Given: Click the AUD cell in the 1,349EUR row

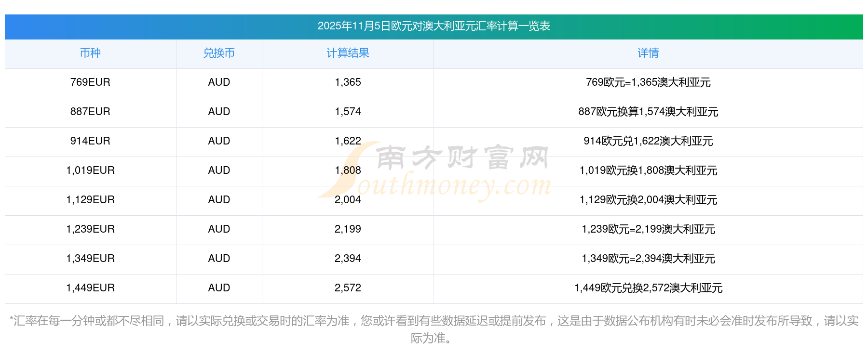Looking at the screenshot, I should [x=219, y=259].
